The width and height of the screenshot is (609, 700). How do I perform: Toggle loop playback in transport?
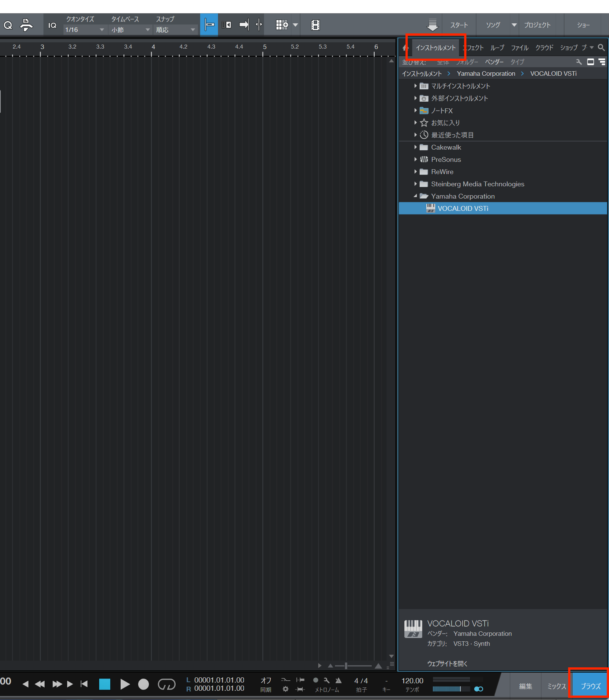(166, 684)
